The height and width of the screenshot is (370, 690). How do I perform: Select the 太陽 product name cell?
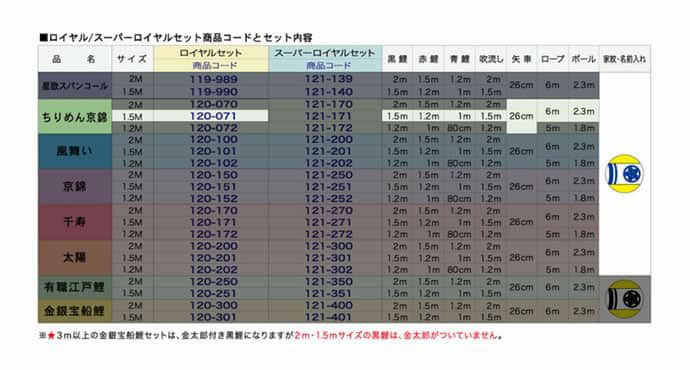(74, 257)
